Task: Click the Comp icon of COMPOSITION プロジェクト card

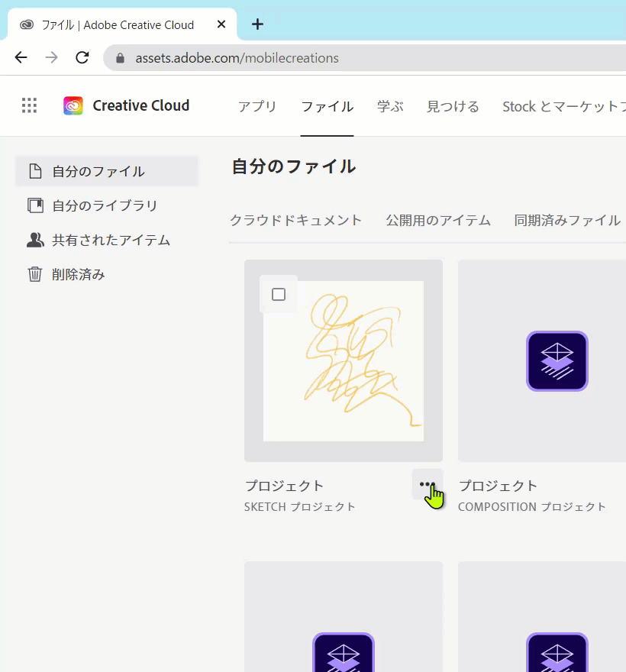Action: 557,361
